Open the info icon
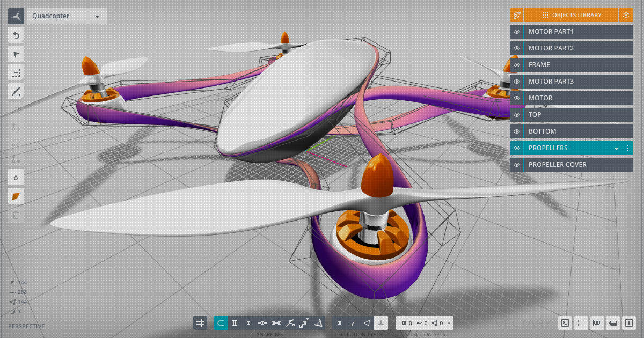 [x=629, y=323]
